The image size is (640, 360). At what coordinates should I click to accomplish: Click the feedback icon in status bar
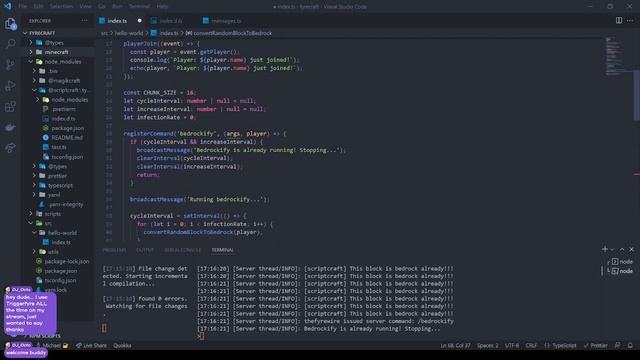(x=618, y=345)
